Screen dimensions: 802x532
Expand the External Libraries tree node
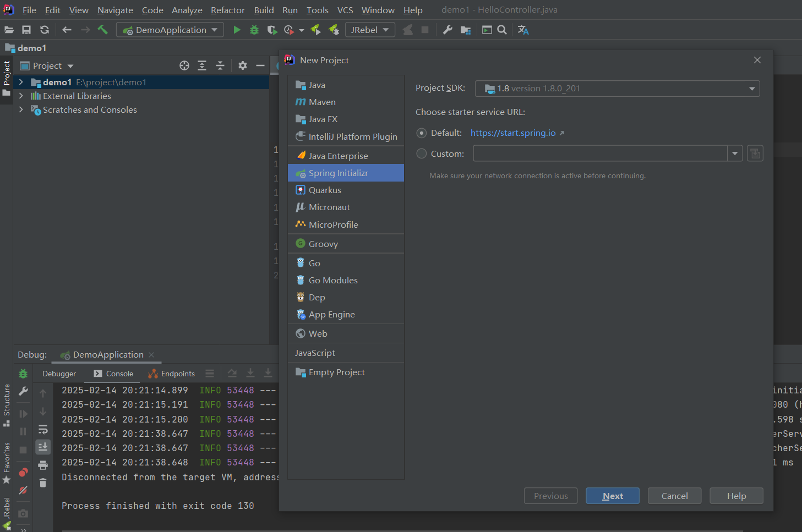pos(21,96)
